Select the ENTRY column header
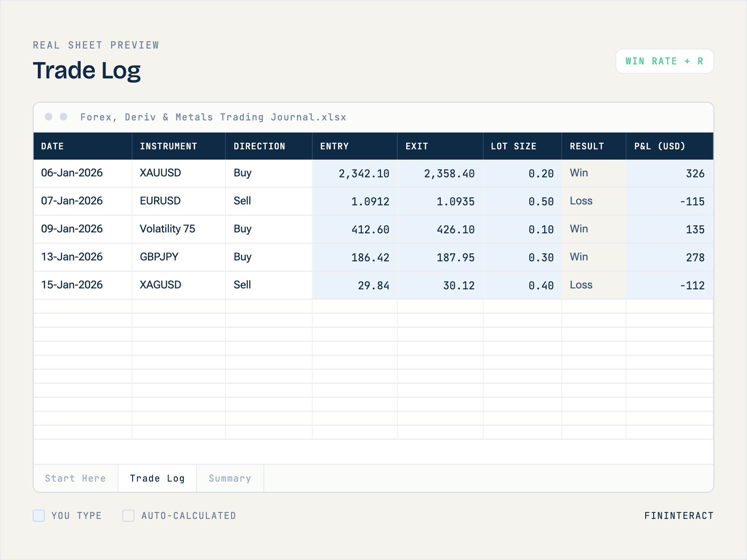 (355, 146)
